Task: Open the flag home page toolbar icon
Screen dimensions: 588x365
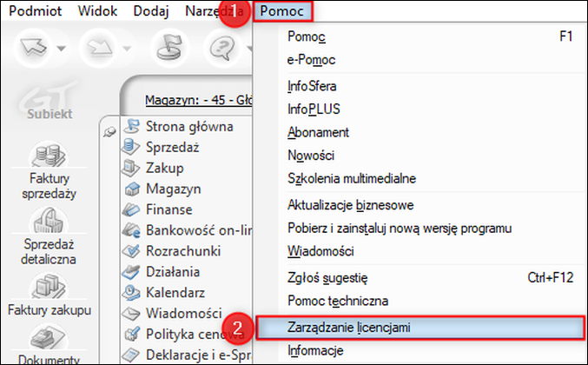Action: coord(169,47)
